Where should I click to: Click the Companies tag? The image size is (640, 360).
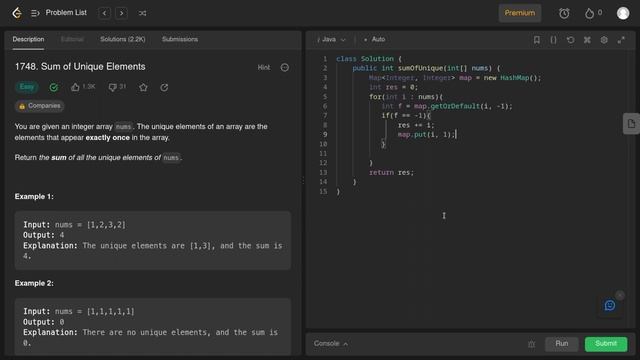click(40, 106)
